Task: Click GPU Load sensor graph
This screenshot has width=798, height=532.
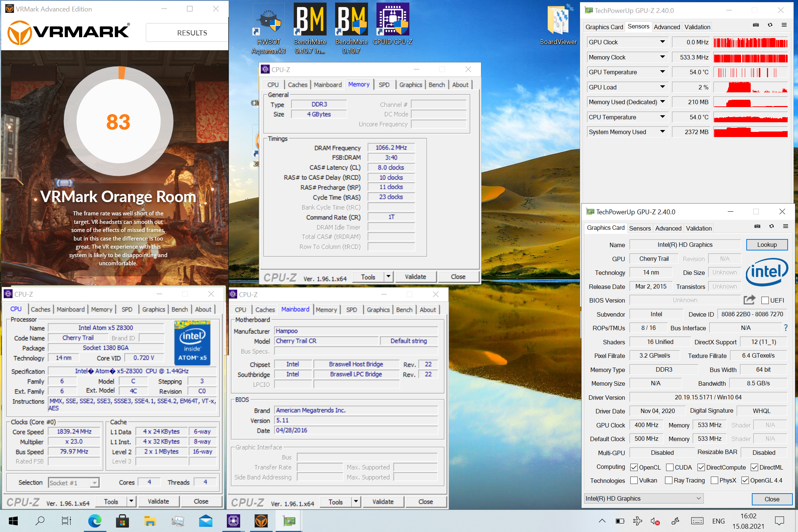Action: 751,87
